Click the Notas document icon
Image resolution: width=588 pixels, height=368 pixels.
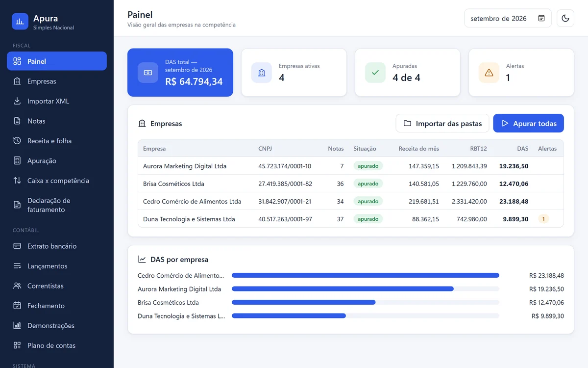click(17, 121)
